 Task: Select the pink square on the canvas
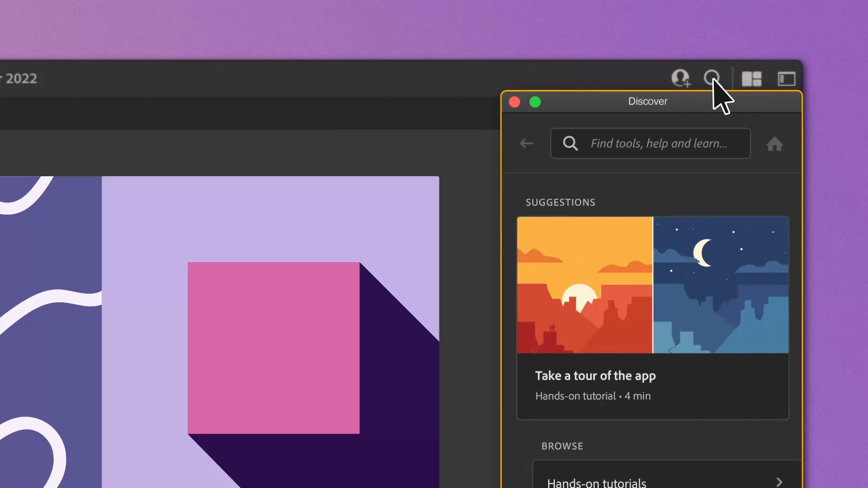(x=273, y=348)
